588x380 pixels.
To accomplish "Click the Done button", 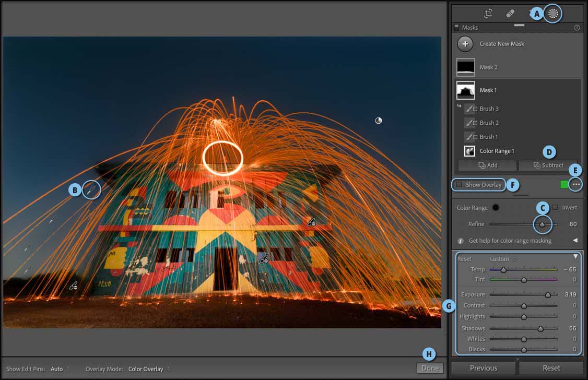I will 430,368.
